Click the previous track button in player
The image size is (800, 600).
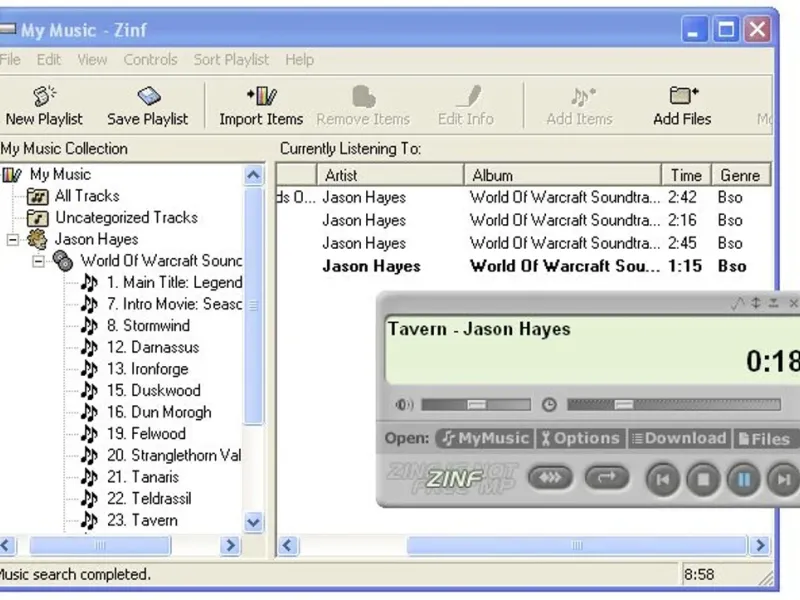tap(662, 480)
